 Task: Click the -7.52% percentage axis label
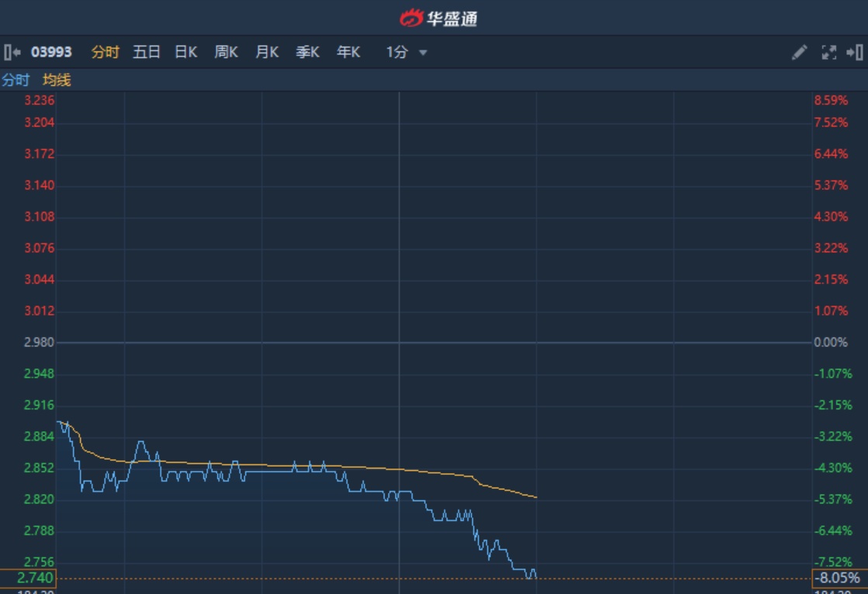point(832,562)
